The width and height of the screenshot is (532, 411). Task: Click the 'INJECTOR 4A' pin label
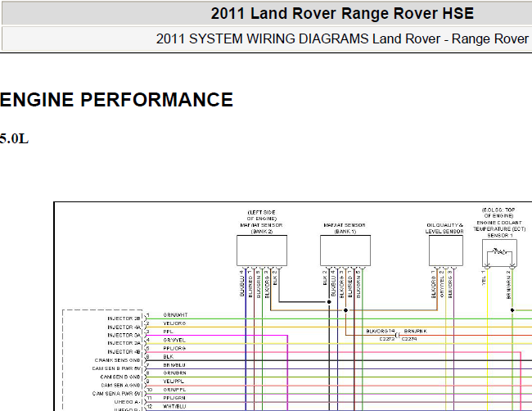[x=124, y=327]
